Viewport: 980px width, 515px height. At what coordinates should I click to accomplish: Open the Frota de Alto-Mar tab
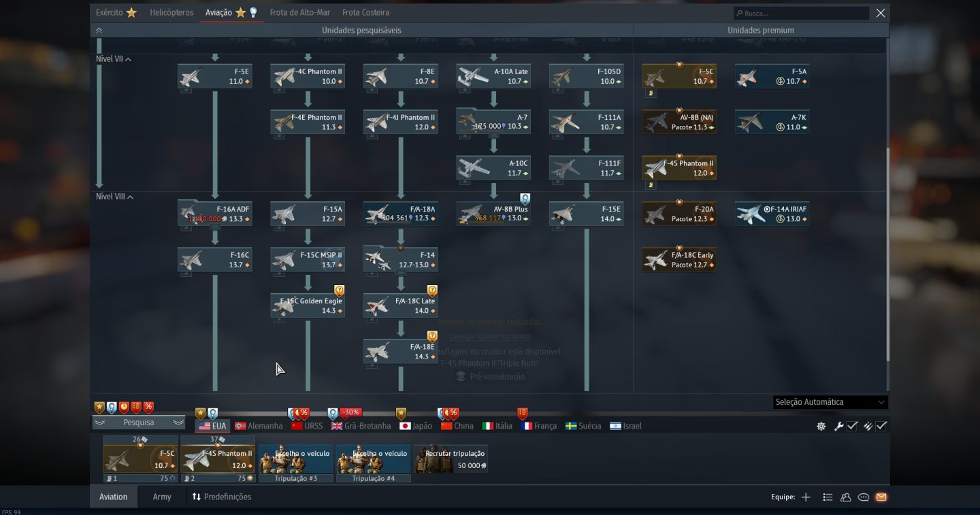click(x=299, y=12)
